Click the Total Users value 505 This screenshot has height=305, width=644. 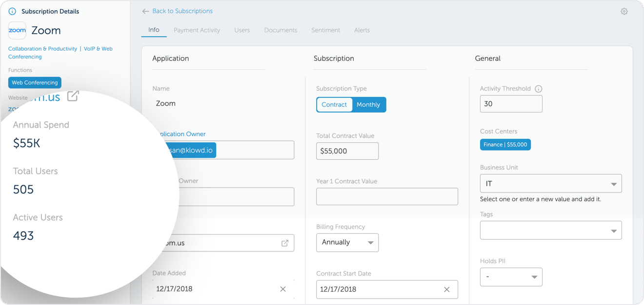[x=23, y=190]
